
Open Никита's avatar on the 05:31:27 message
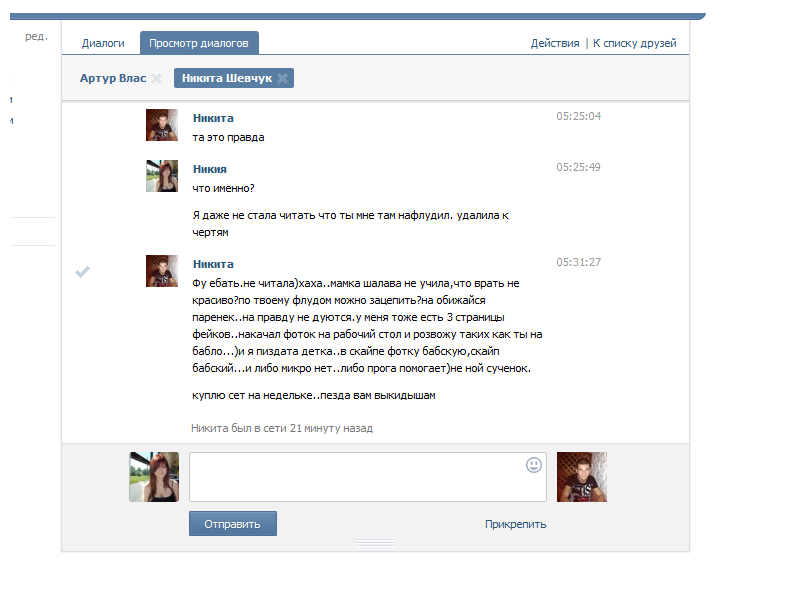pyautogui.click(x=162, y=271)
